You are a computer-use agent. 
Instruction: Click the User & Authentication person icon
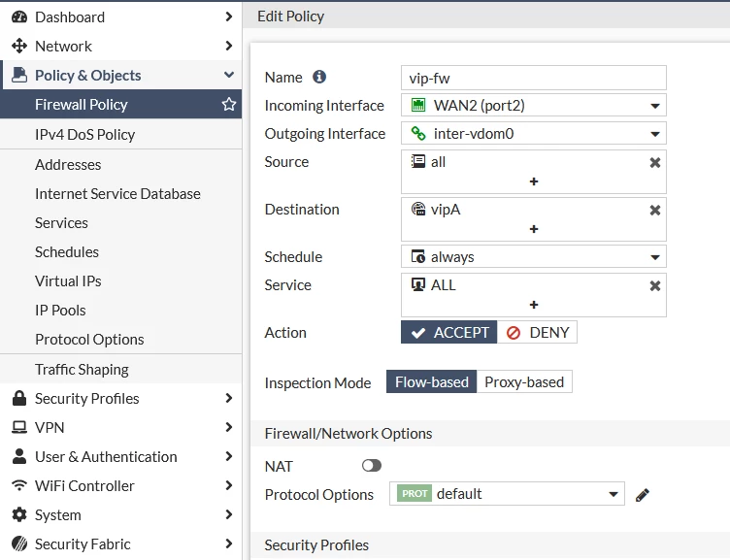tap(19, 457)
